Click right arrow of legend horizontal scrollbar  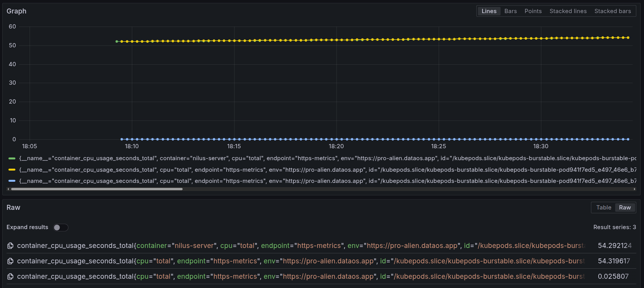coord(634,189)
